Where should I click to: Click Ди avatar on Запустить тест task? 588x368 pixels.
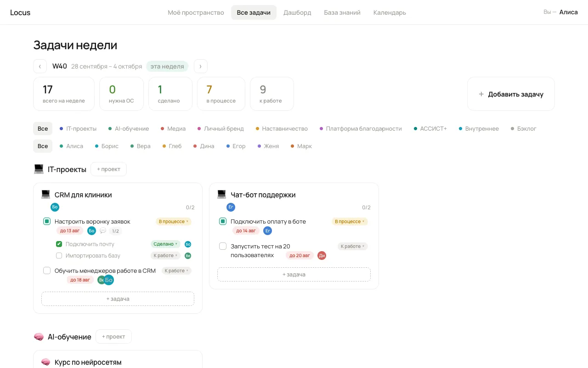tap(322, 255)
